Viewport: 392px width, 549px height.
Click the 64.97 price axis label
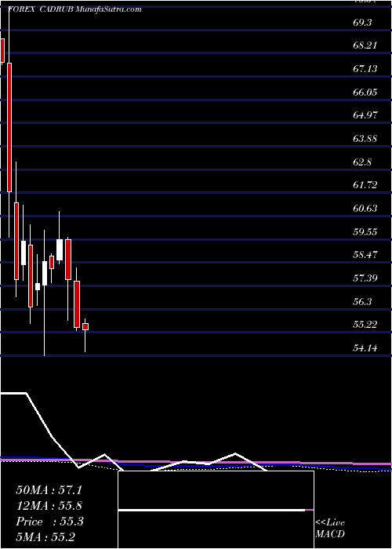pos(365,115)
